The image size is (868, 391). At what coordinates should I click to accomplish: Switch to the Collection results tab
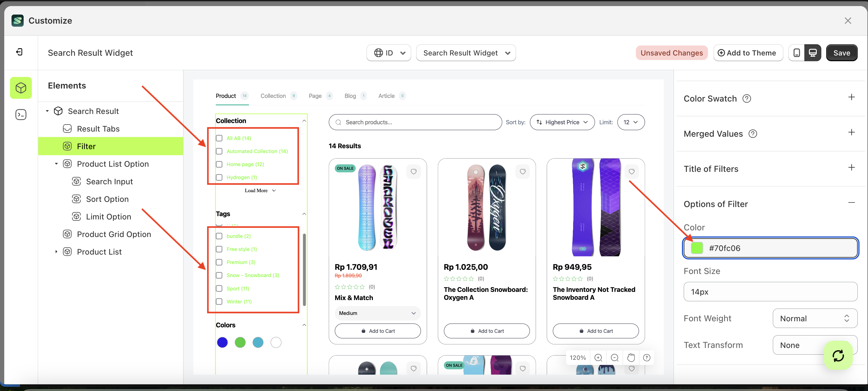273,96
